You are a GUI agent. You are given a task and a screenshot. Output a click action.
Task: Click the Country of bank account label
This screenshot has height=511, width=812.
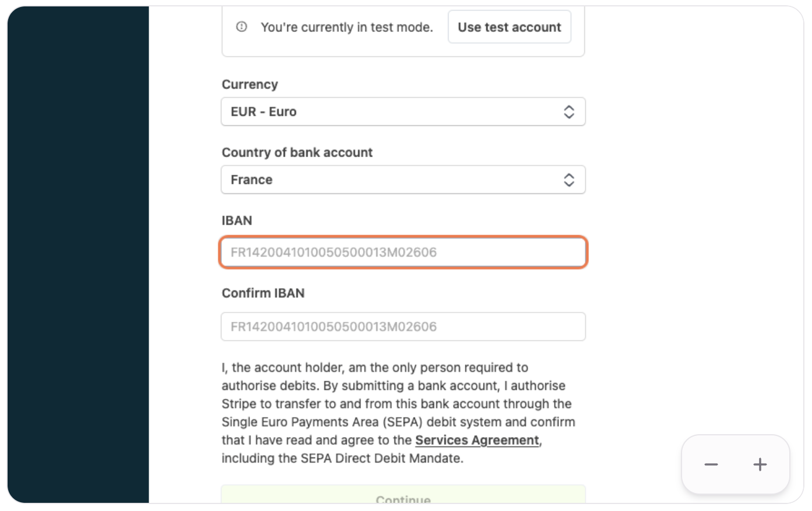point(297,152)
